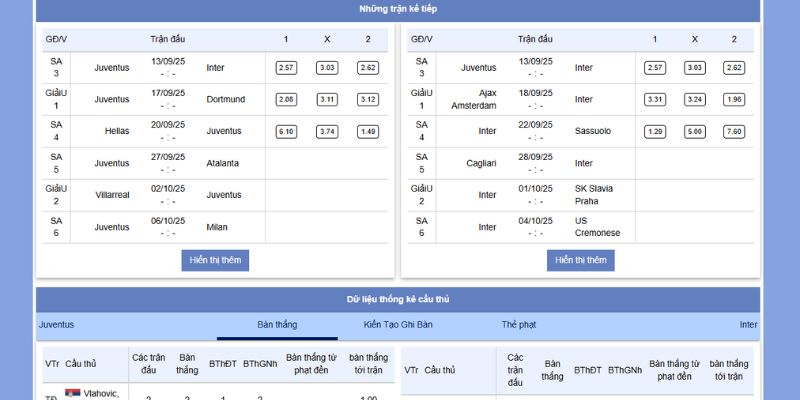Click the 22/09/25 match date
800x400 pixels.
535,125
